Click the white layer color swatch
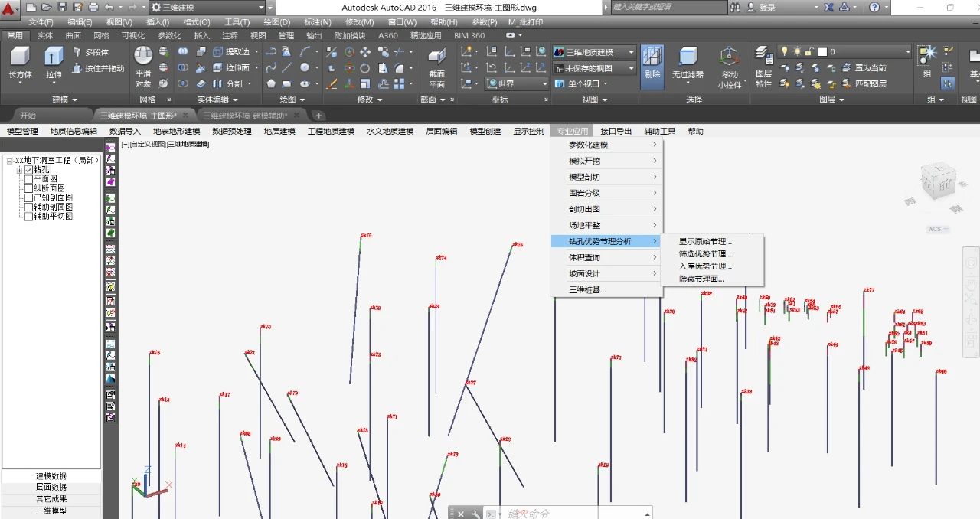The image size is (980, 519). (823, 52)
